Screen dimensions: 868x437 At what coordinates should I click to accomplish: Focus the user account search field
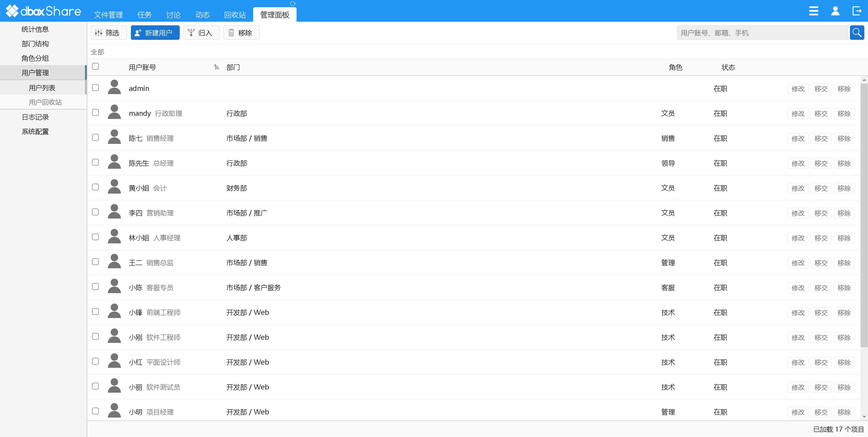tap(762, 33)
